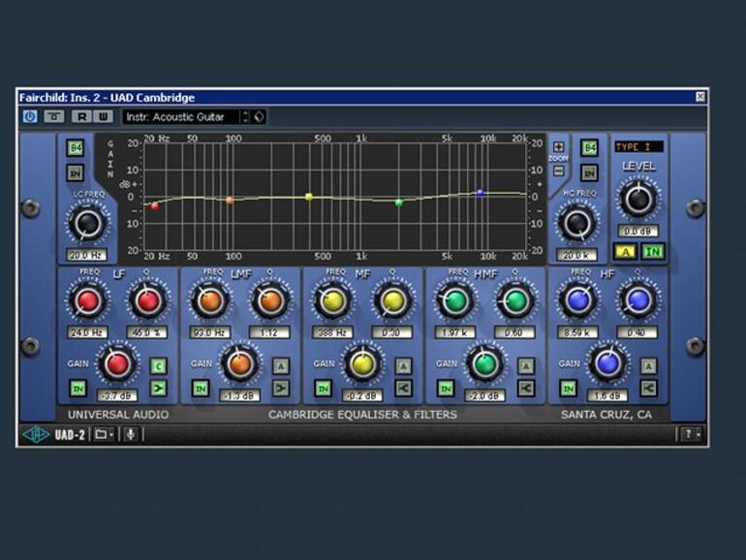Click the plugin power bypass icon

(30, 116)
